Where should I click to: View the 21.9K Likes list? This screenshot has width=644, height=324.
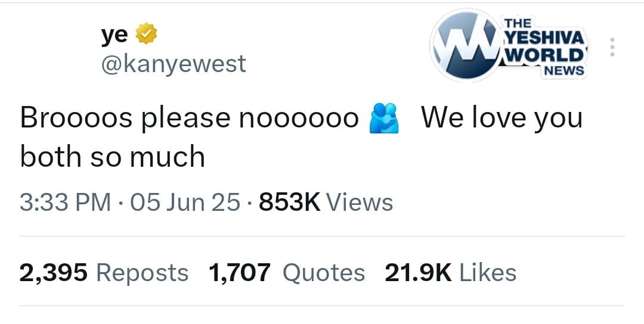pyautogui.click(x=451, y=273)
